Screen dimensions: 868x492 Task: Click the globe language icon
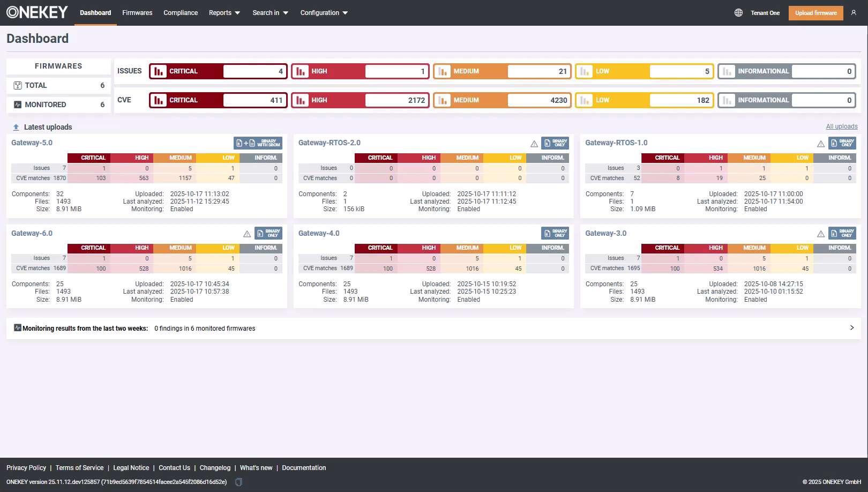tap(738, 13)
